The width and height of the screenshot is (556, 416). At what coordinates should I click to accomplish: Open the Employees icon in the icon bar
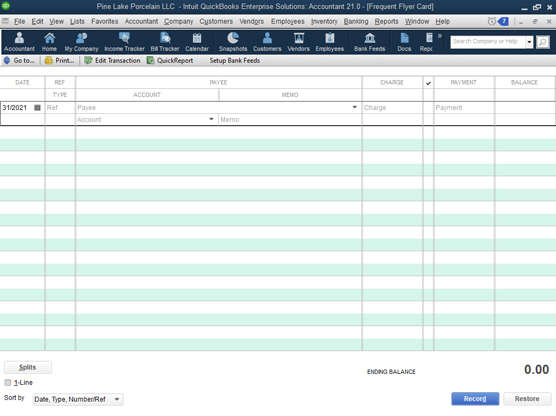[330, 42]
